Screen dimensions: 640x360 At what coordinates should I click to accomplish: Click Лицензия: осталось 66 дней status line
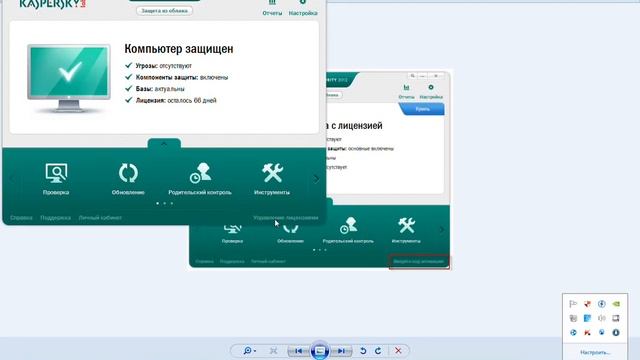[x=171, y=100]
